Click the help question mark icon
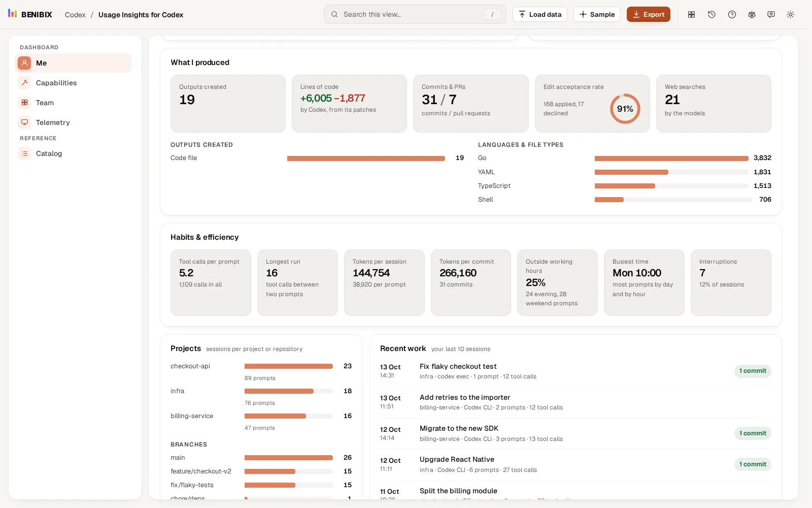 732,14
